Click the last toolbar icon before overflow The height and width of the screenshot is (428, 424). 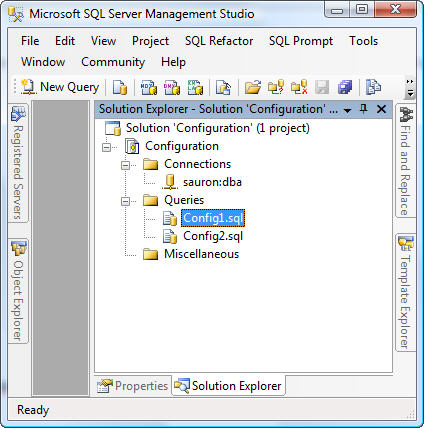[x=373, y=87]
